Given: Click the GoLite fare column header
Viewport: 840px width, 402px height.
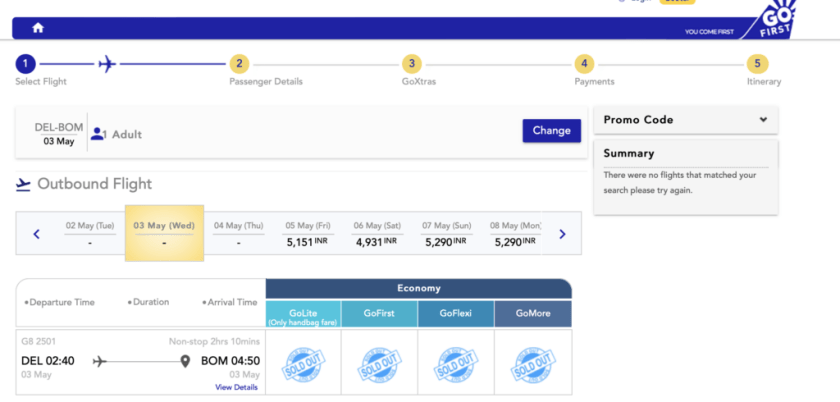Looking at the screenshot, I should point(303,314).
